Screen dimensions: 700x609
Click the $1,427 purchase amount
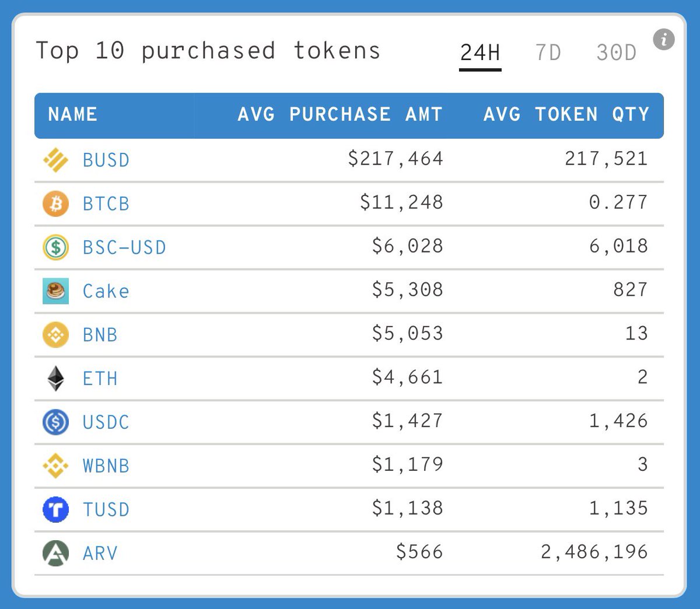click(x=407, y=421)
